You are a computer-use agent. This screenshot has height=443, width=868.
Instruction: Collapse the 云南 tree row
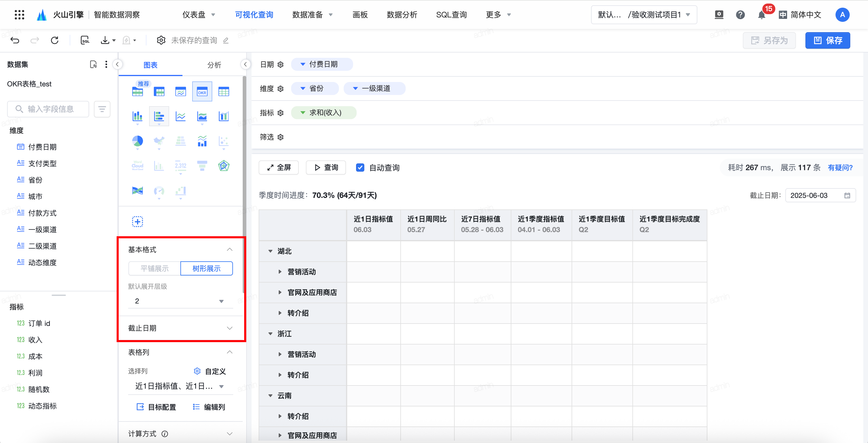[x=270, y=396]
